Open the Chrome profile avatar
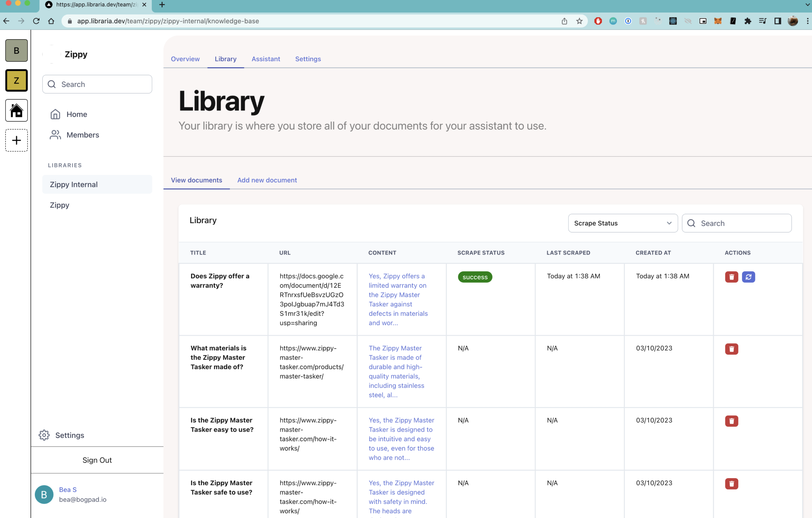The height and width of the screenshot is (518, 812). coord(793,21)
